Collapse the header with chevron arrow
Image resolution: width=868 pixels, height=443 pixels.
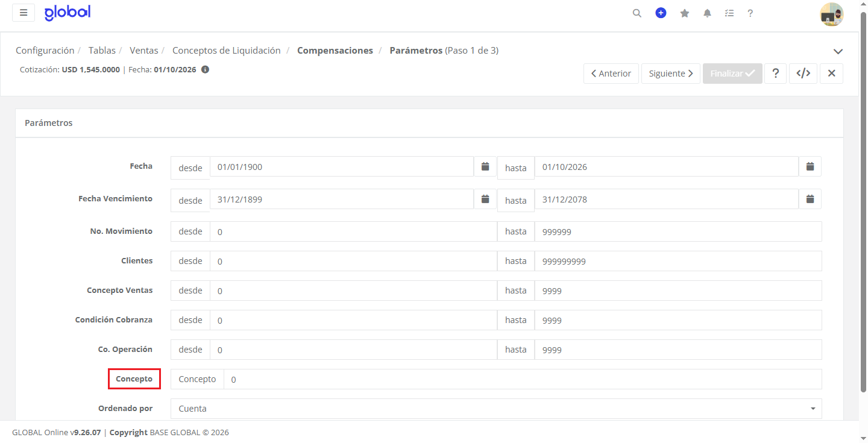(x=838, y=51)
